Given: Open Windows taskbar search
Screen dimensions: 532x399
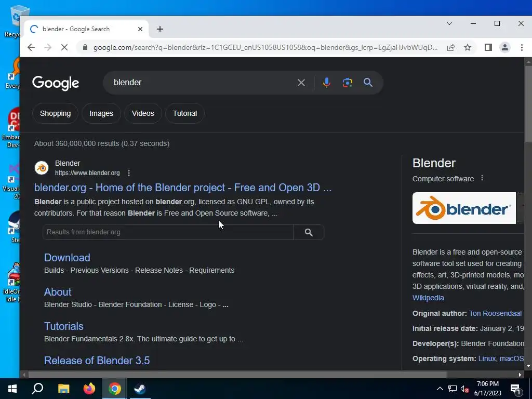Looking at the screenshot, I should tap(37, 389).
